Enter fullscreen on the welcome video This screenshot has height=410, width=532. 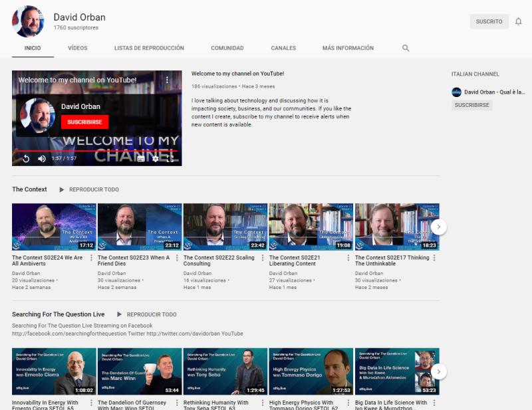click(x=170, y=158)
